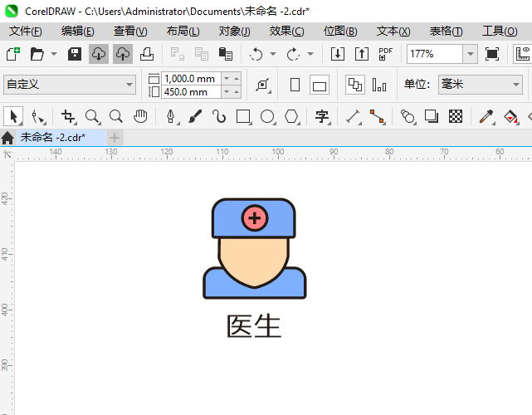Click the page size auto-fit icon
The image size is (532, 415).
[x=262, y=85]
